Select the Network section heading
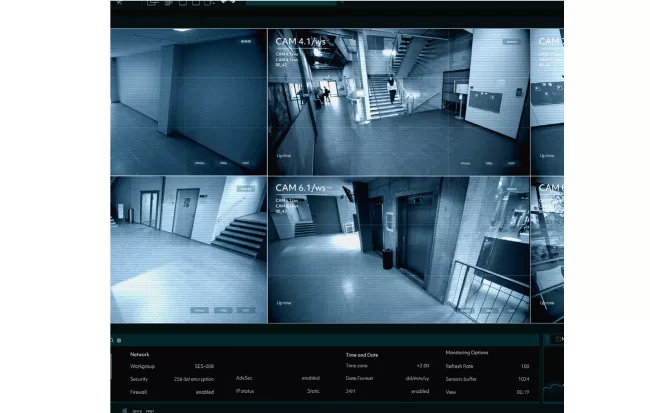The height and width of the screenshot is (413, 650). pos(140,354)
